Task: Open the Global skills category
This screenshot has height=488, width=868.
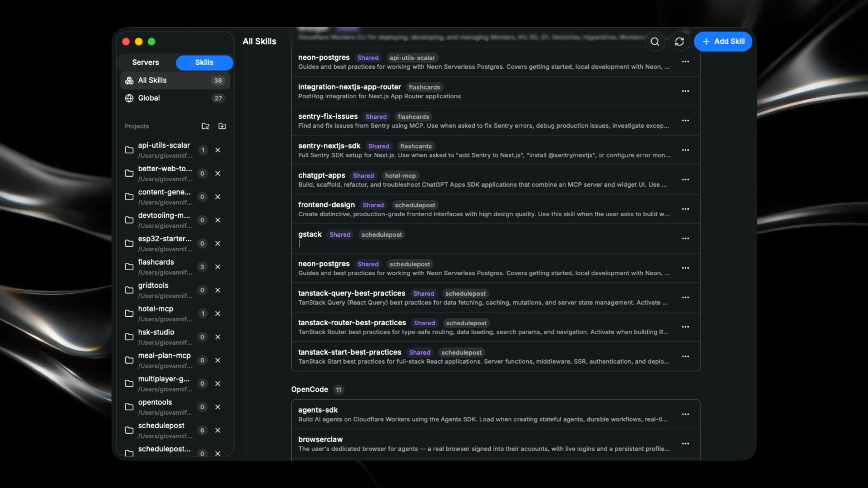Action: pos(175,98)
